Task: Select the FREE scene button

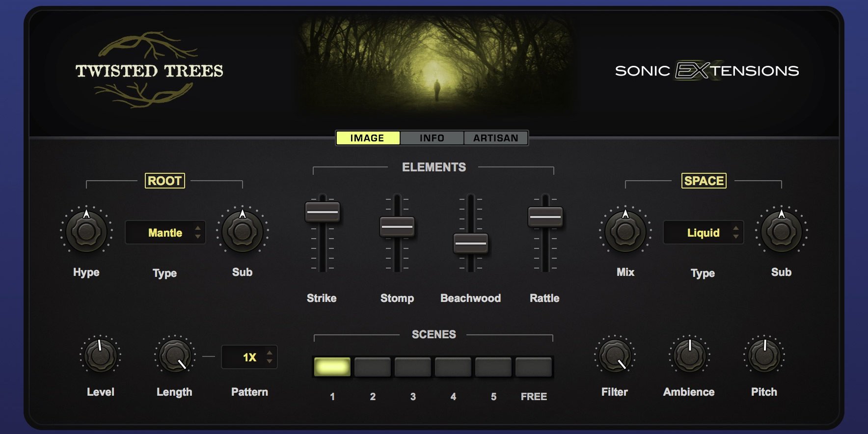Action: pos(534,367)
